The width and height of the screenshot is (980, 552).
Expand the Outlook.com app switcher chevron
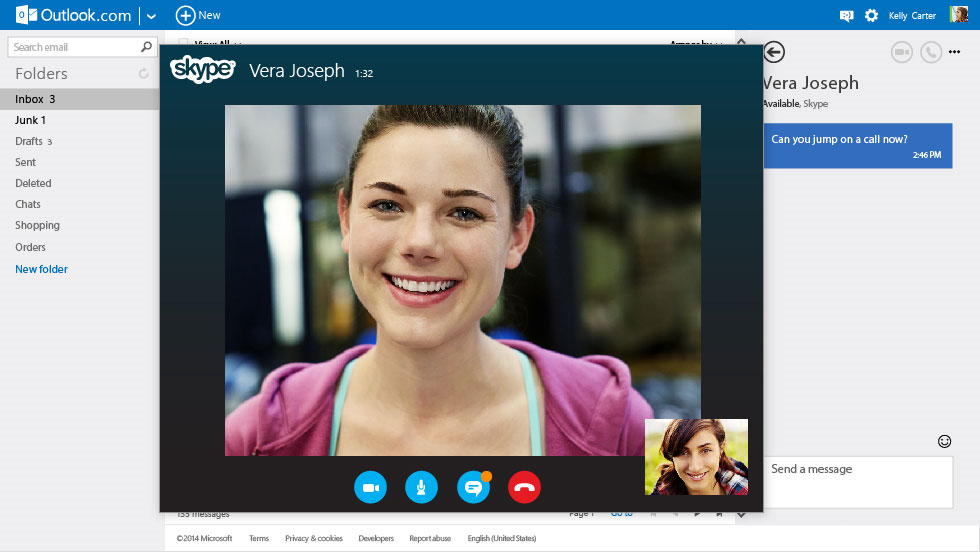click(151, 16)
